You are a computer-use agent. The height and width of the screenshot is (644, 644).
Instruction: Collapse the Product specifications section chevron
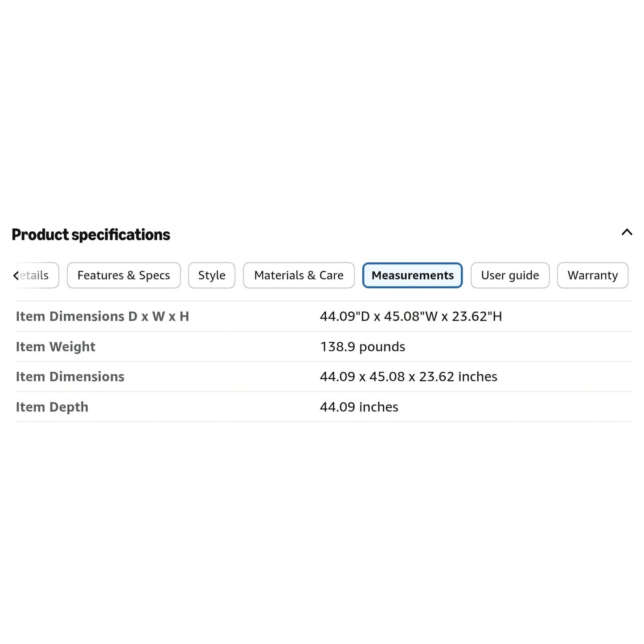(627, 232)
